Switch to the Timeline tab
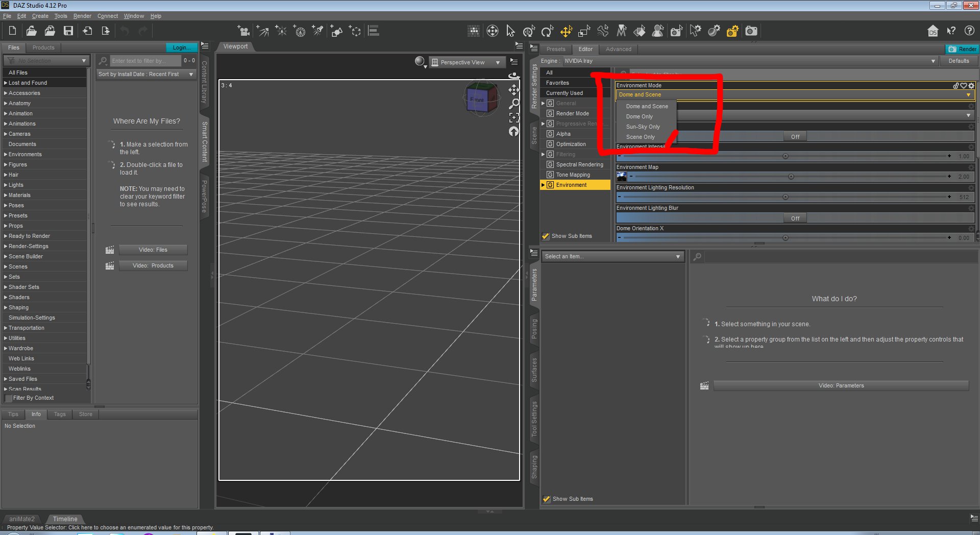 coord(65,519)
